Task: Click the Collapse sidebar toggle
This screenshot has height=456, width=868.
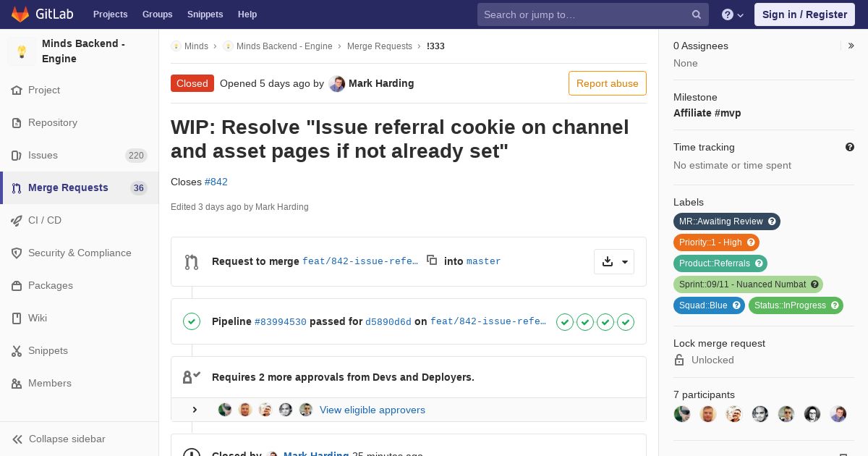Action: click(x=80, y=439)
